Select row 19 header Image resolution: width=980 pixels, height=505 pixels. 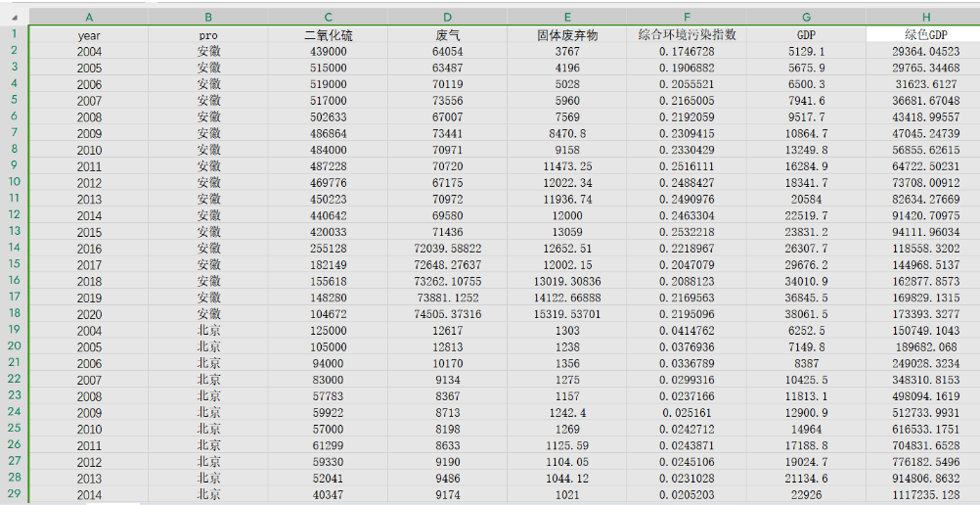pyautogui.click(x=15, y=329)
